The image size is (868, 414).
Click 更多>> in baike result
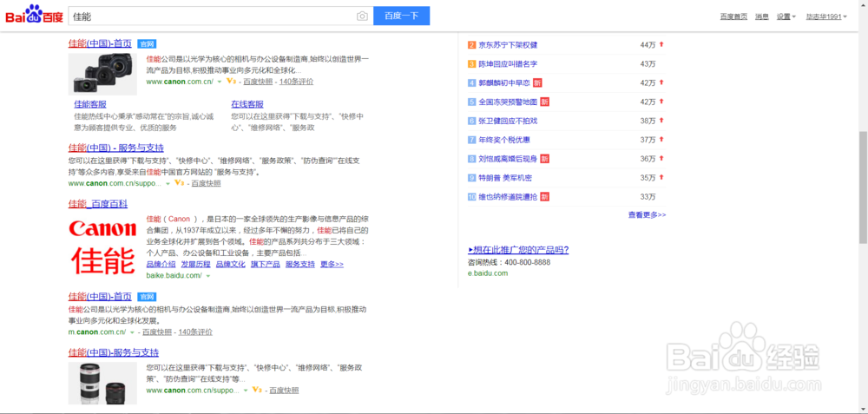(x=332, y=264)
